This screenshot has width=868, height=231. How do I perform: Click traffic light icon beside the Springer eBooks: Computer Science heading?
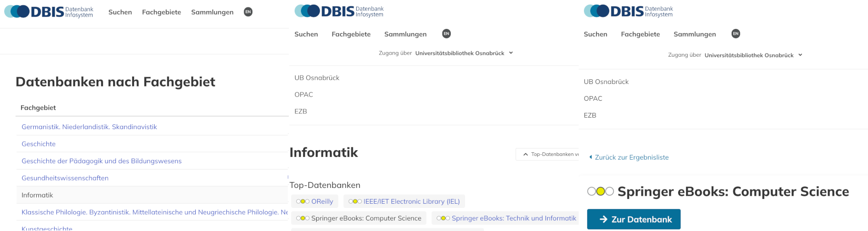coord(600,192)
